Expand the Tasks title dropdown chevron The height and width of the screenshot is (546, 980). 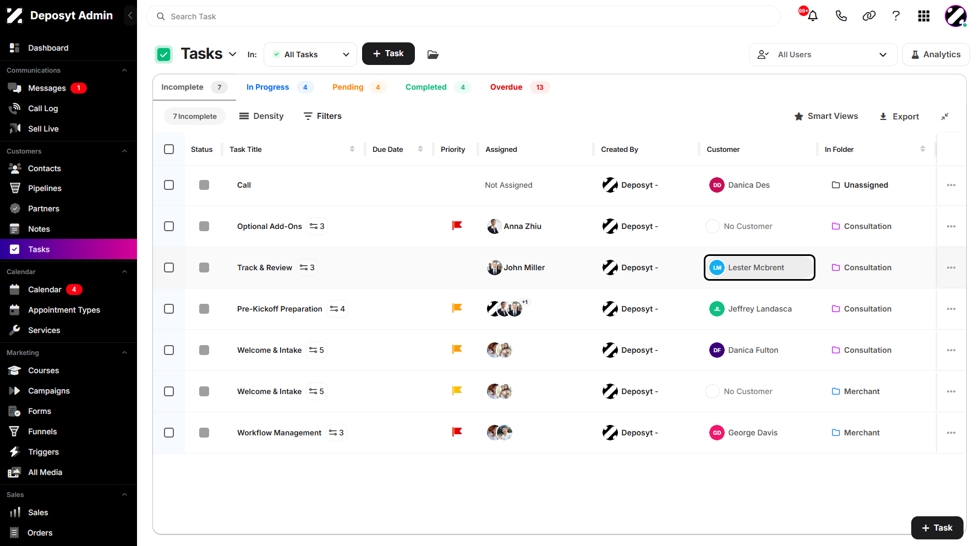pyautogui.click(x=233, y=54)
